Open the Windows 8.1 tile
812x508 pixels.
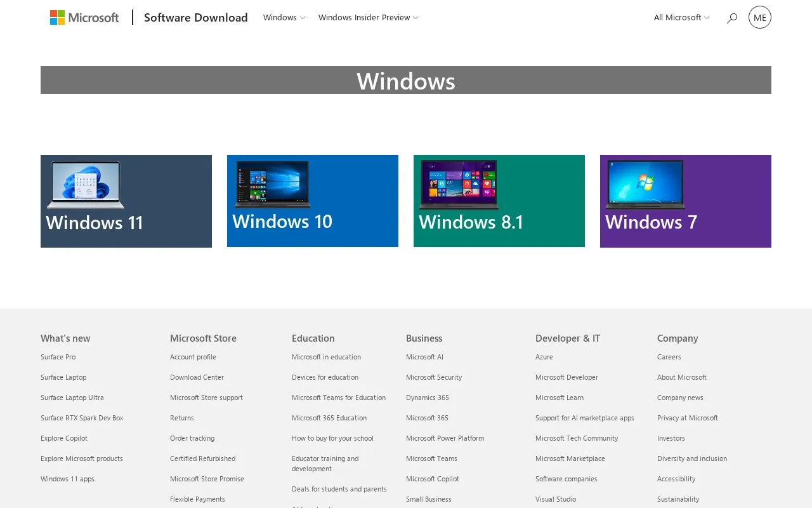tap(499, 201)
